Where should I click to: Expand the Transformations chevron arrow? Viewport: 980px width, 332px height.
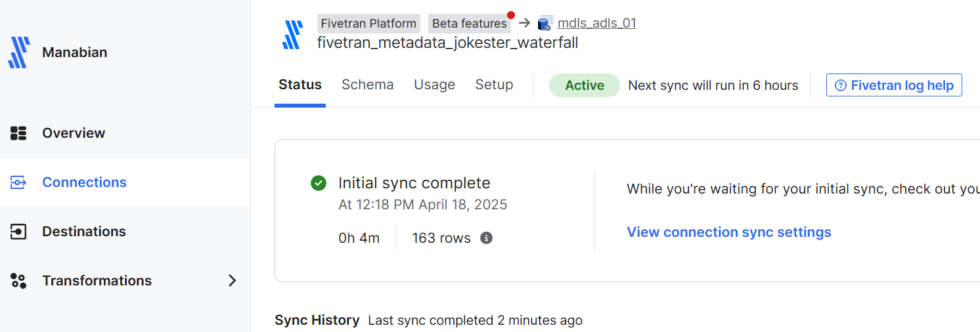[232, 281]
